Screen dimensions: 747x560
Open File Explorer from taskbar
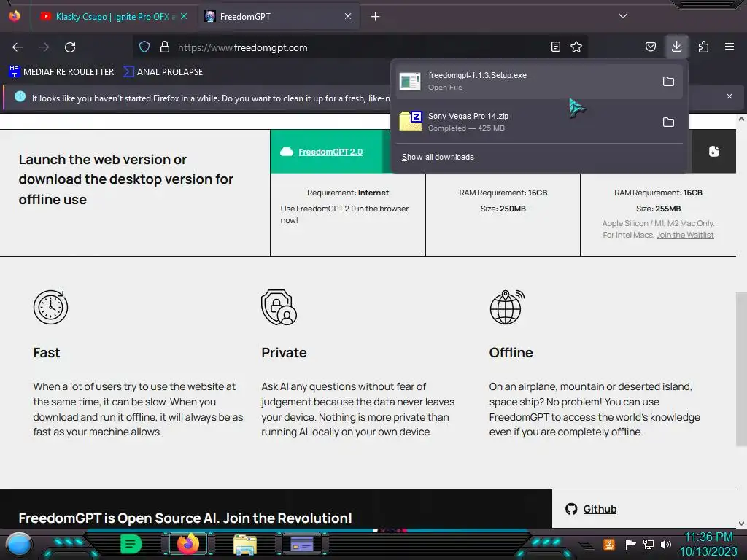pyautogui.click(x=245, y=544)
